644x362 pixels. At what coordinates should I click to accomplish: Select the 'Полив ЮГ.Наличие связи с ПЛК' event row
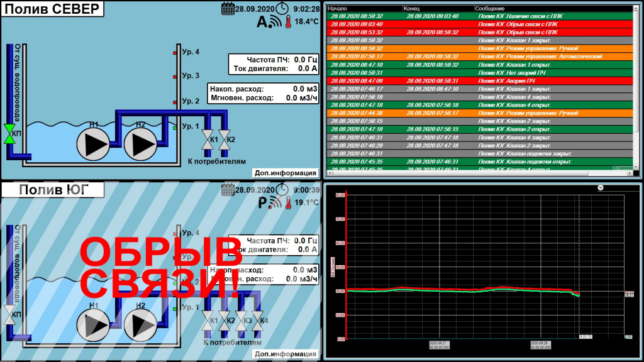pos(480,16)
